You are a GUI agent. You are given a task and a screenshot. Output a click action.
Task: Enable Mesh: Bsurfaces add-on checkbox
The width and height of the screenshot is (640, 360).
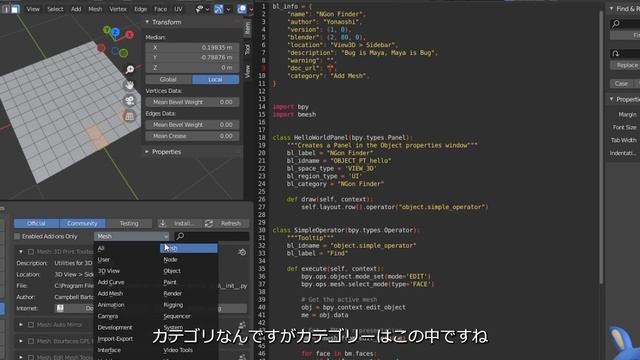[x=31, y=341]
